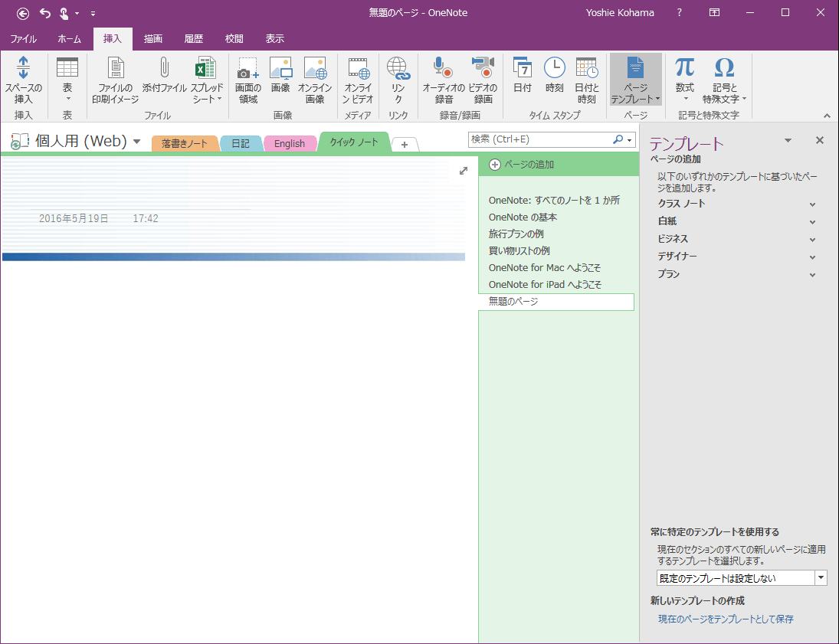
Task: Click the page date 2016年5月19日
Action: [x=74, y=218]
